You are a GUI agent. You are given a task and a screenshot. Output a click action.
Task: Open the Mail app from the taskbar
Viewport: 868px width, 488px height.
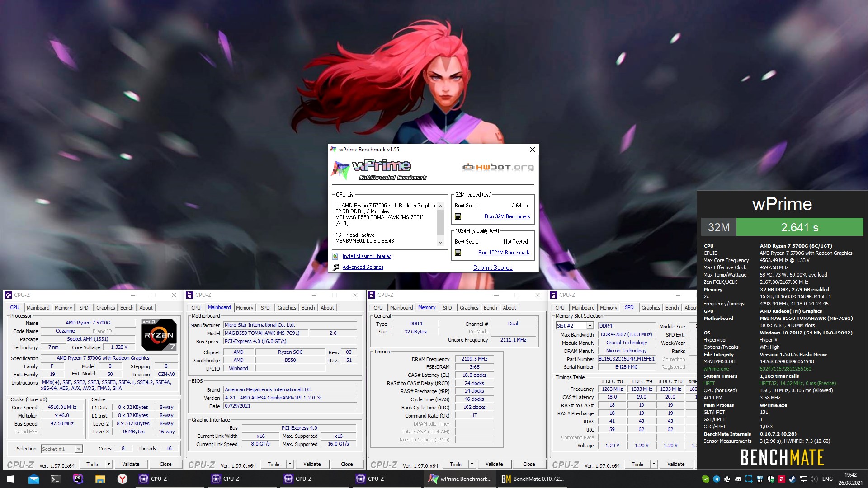pos(34,479)
